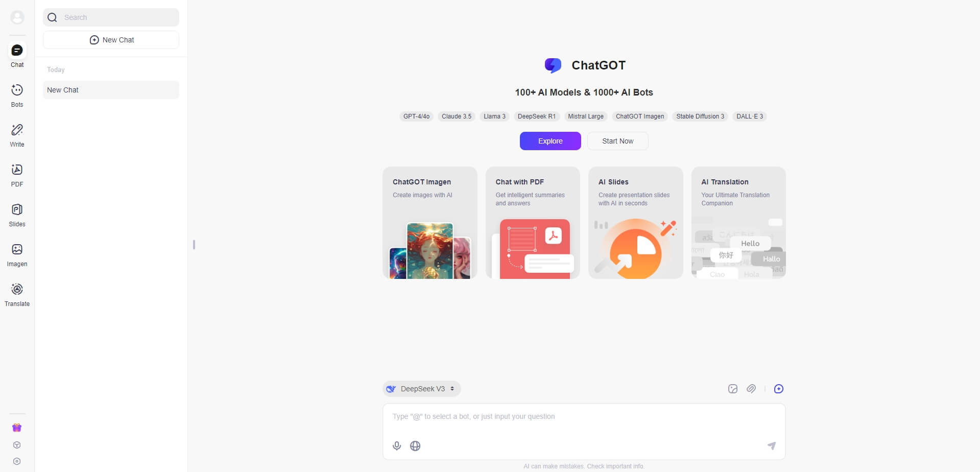The image size is (980, 472).
Task: Click the '100+ AI Models & 1000+ AI Bots' heading
Action: coord(584,92)
